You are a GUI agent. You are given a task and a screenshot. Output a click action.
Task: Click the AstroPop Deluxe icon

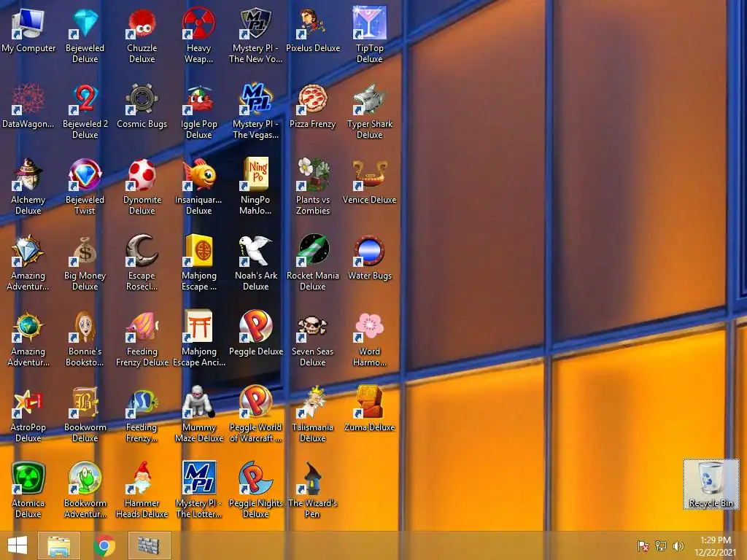28,414
